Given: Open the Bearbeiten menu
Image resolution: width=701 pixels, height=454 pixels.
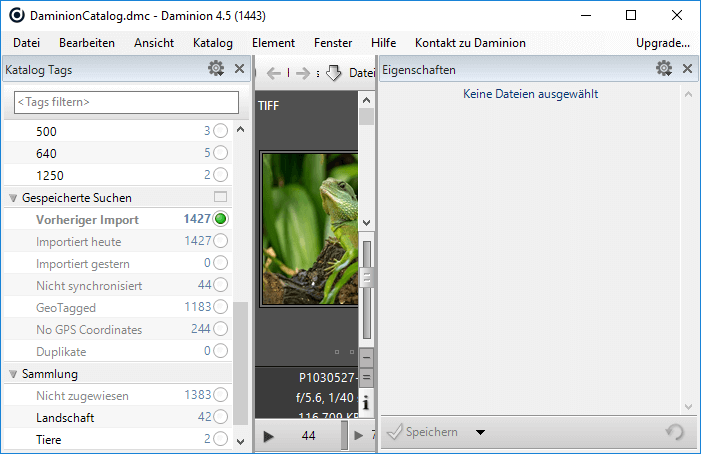Looking at the screenshot, I should pyautogui.click(x=87, y=43).
